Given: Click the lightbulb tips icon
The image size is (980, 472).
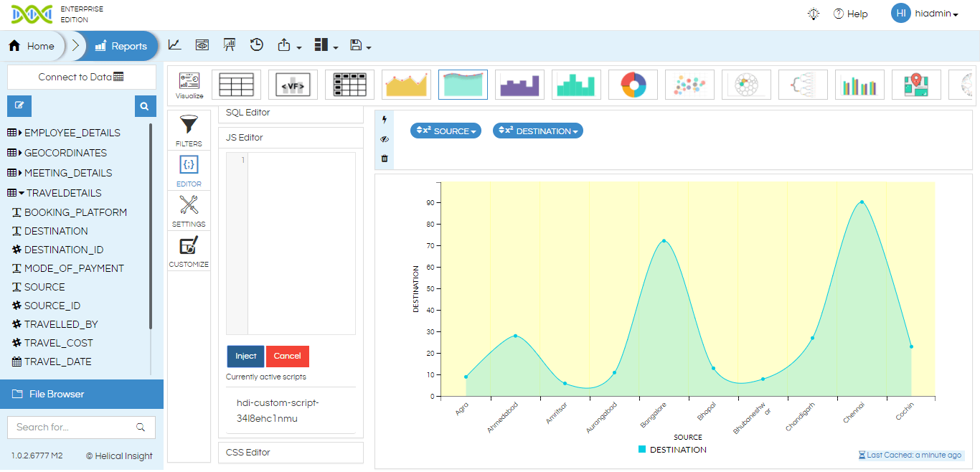Looking at the screenshot, I should [x=814, y=14].
